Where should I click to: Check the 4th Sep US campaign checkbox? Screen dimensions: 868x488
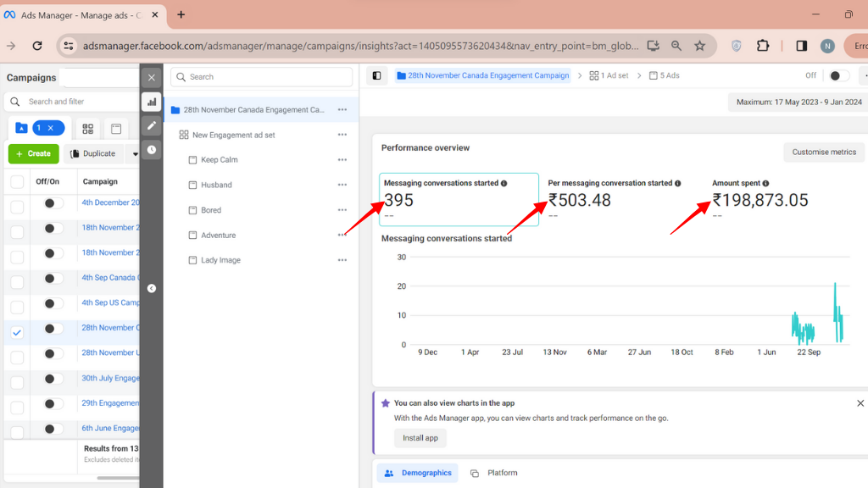[17, 307]
